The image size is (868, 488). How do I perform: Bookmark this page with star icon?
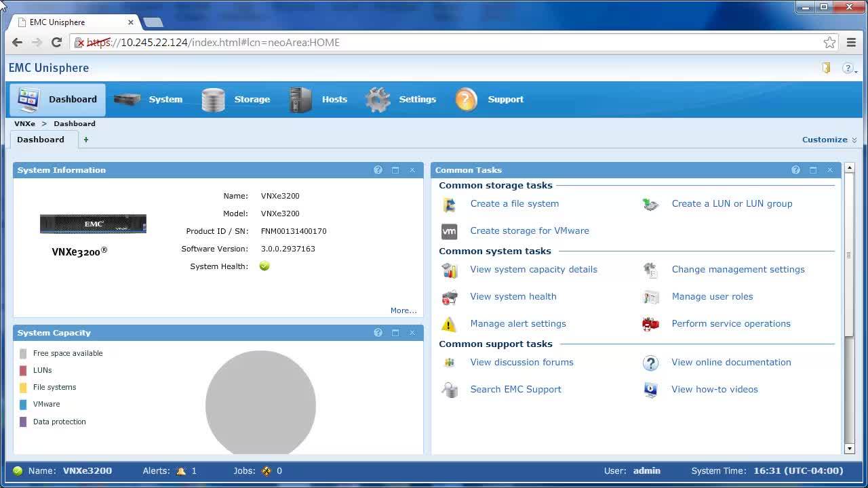829,43
